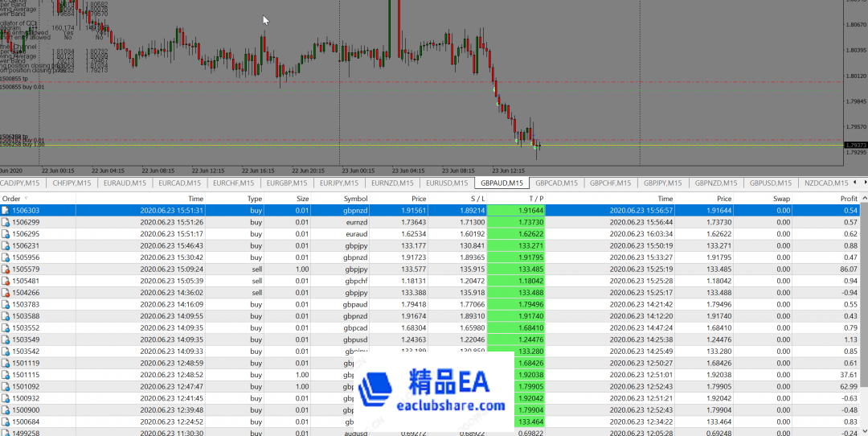The width and height of the screenshot is (868, 436).
Task: Click the order icon beside 1503552
Action: click(6, 328)
